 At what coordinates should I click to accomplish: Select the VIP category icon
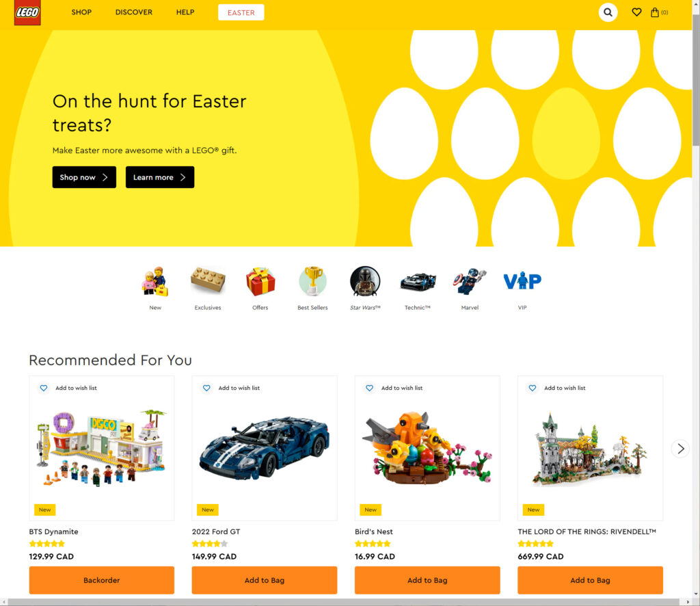point(522,281)
